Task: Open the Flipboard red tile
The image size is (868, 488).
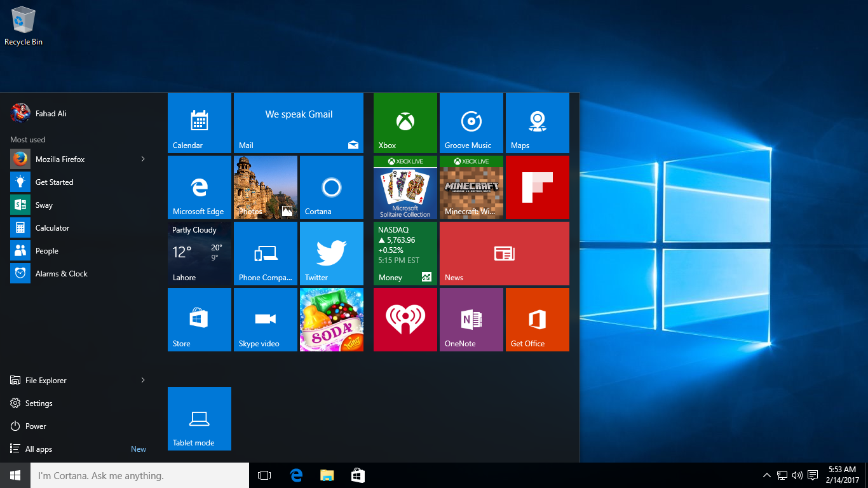Action: coord(538,187)
